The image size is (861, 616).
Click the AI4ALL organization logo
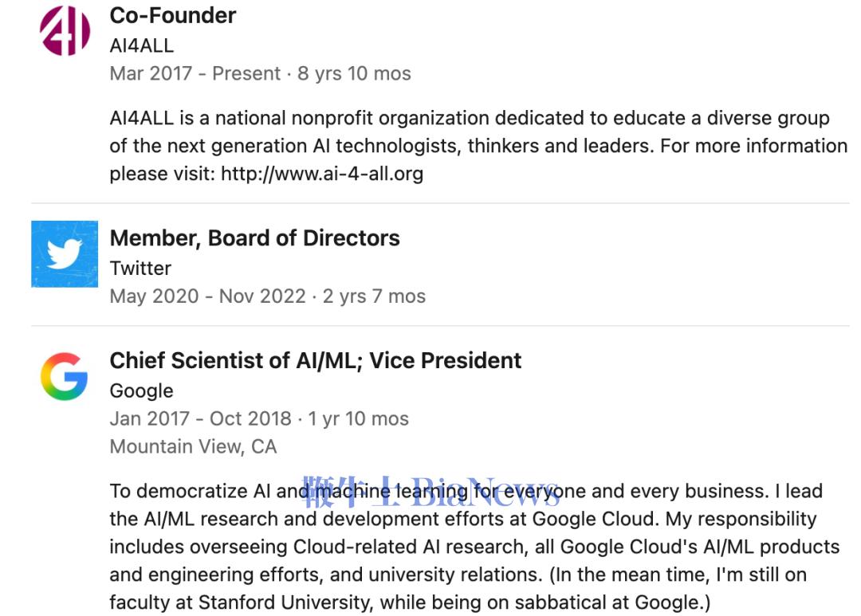[65, 30]
